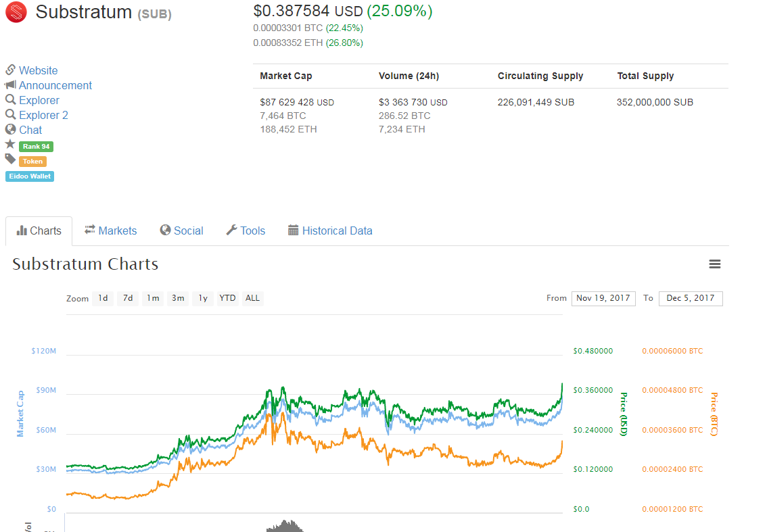Click the Price (BTC) axis label
This screenshot has width=767, height=532.
point(714,414)
